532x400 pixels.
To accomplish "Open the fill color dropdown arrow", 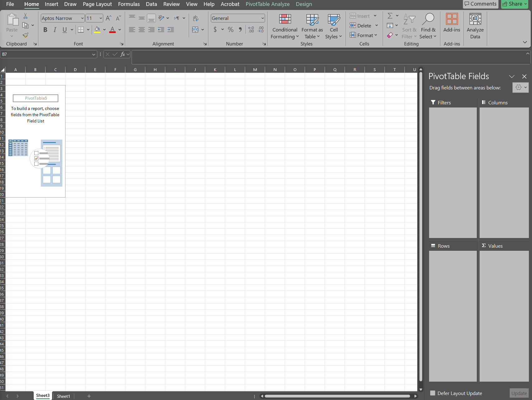I will pos(104,30).
